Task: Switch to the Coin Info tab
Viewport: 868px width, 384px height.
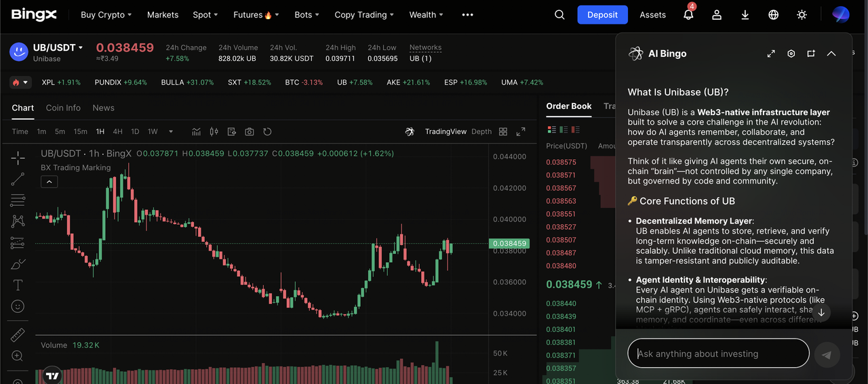Action: (63, 108)
